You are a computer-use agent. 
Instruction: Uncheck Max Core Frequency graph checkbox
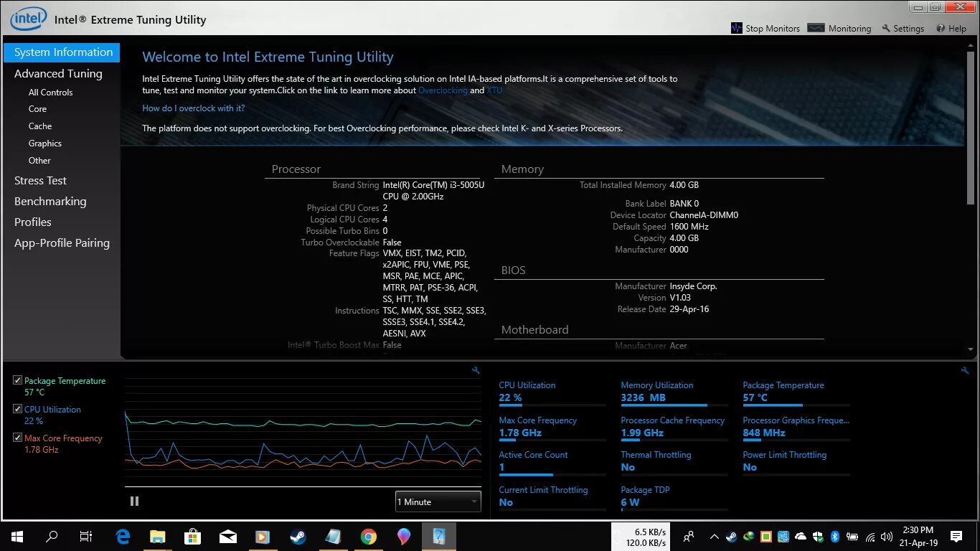18,438
